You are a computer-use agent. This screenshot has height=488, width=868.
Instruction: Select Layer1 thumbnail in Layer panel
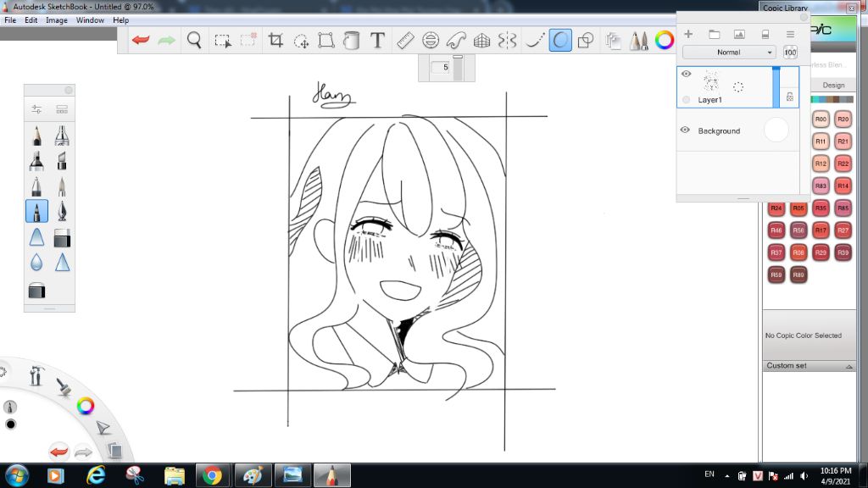[x=711, y=82]
